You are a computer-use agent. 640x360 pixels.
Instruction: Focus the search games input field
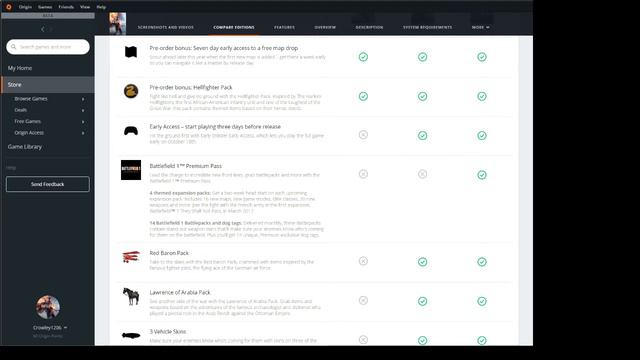coord(48,47)
